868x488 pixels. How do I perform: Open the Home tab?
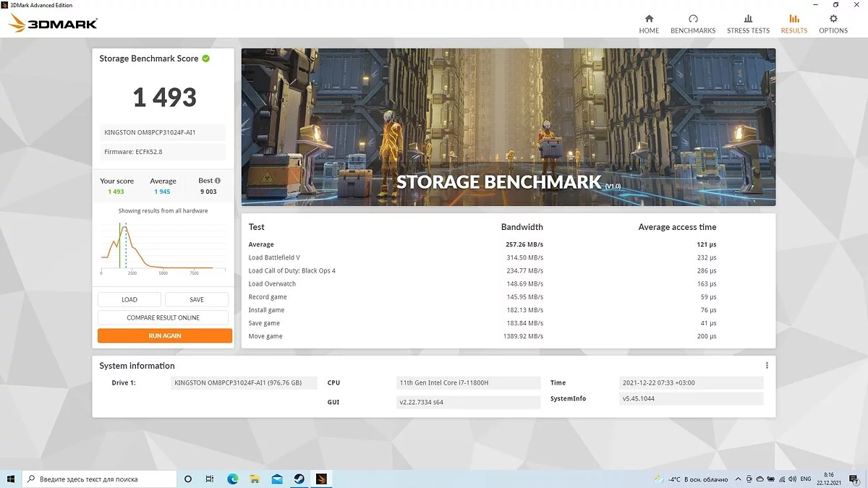coord(649,24)
